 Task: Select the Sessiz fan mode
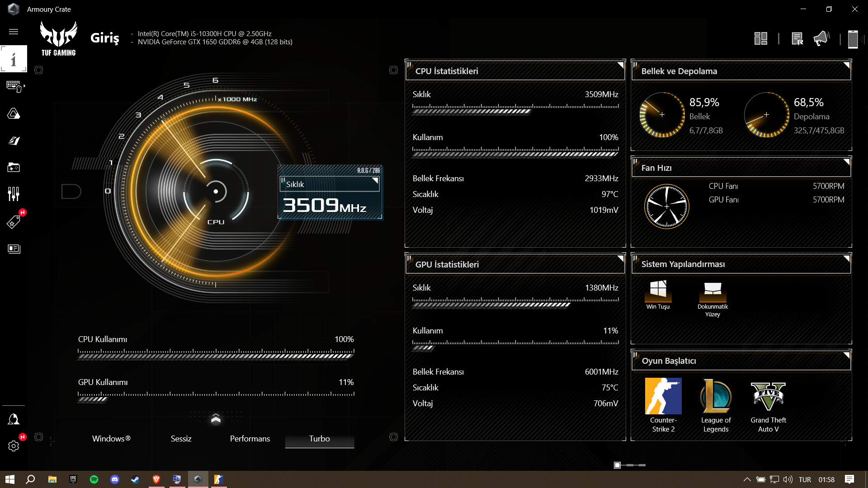click(x=181, y=439)
